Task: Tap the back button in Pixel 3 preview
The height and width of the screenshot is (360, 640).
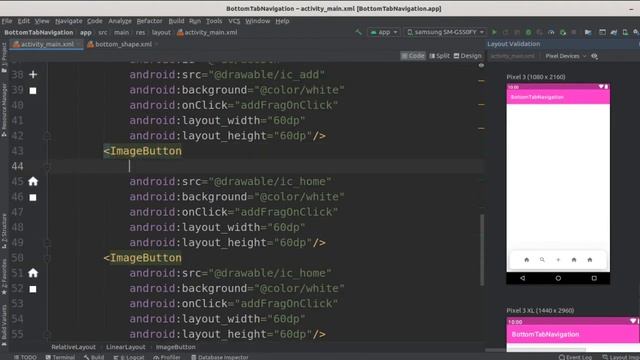Action: 522,278
